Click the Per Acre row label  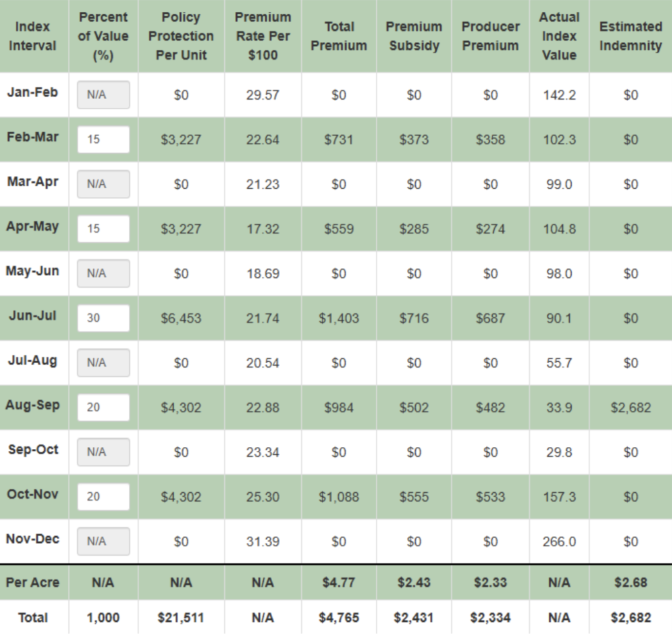coord(32,582)
